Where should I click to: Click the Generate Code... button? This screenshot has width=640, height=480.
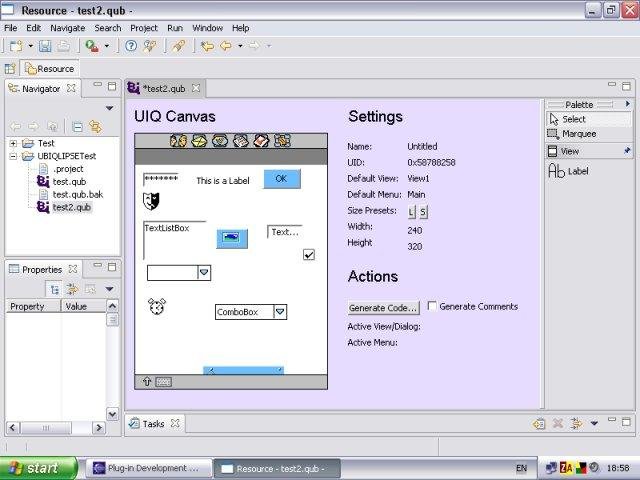click(383, 308)
